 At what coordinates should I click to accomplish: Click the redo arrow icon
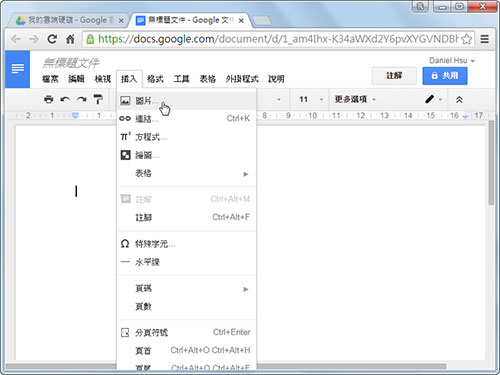[x=82, y=99]
